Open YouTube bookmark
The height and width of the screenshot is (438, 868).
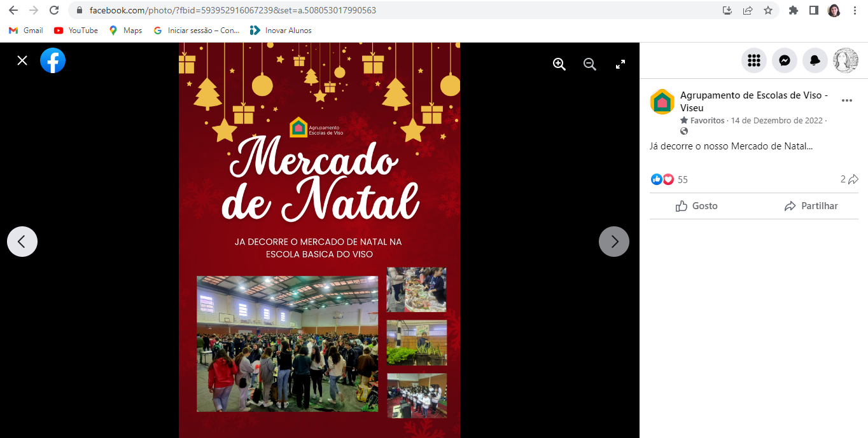[76, 31]
